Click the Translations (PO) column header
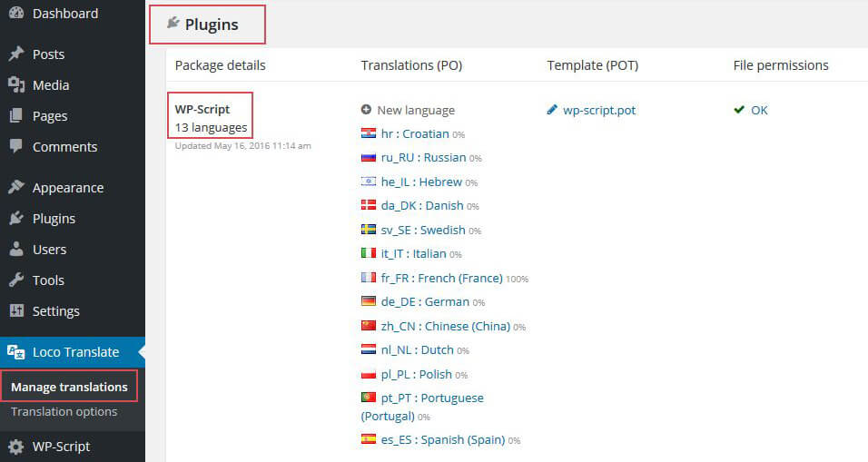 tap(411, 65)
